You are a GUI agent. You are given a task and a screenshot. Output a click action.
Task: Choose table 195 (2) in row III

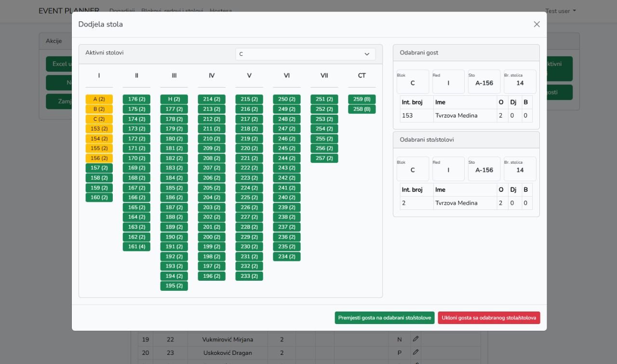pos(174,286)
